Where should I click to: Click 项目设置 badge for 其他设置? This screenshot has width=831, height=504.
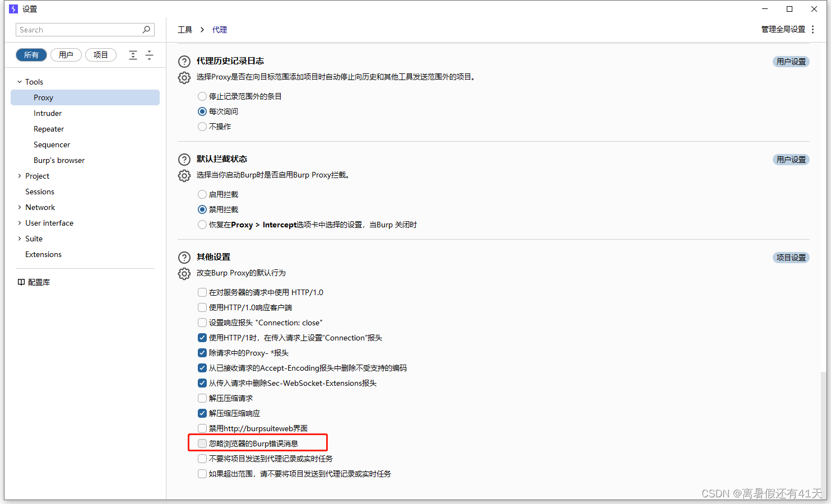tap(791, 258)
